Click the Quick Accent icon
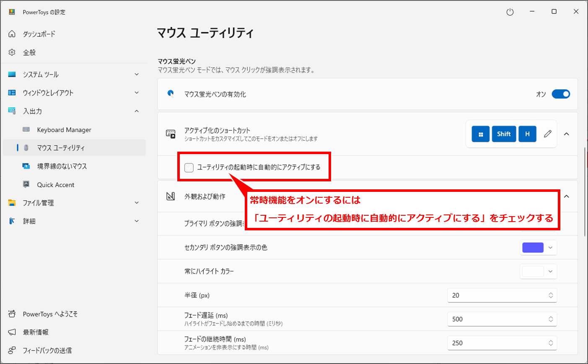The height and width of the screenshot is (364, 588). (x=26, y=184)
